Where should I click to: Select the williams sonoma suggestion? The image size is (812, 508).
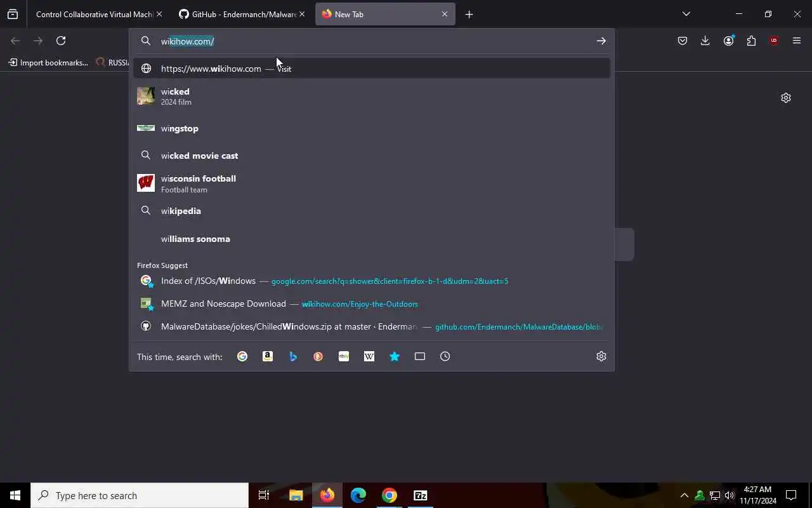coord(372,239)
